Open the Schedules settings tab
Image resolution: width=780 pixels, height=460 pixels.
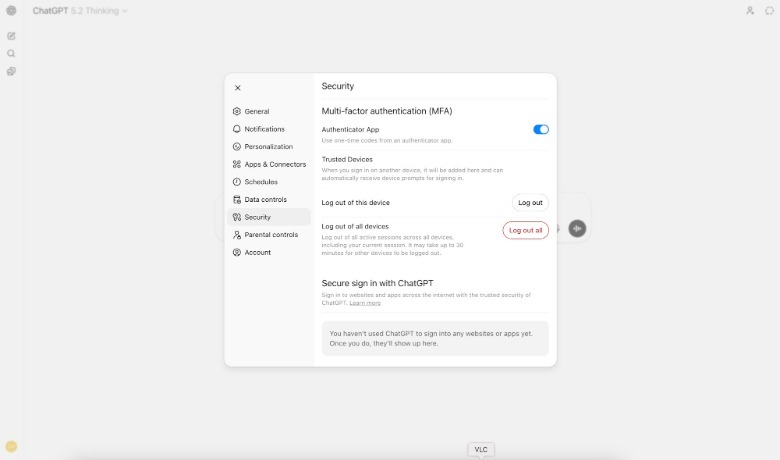tap(269, 182)
